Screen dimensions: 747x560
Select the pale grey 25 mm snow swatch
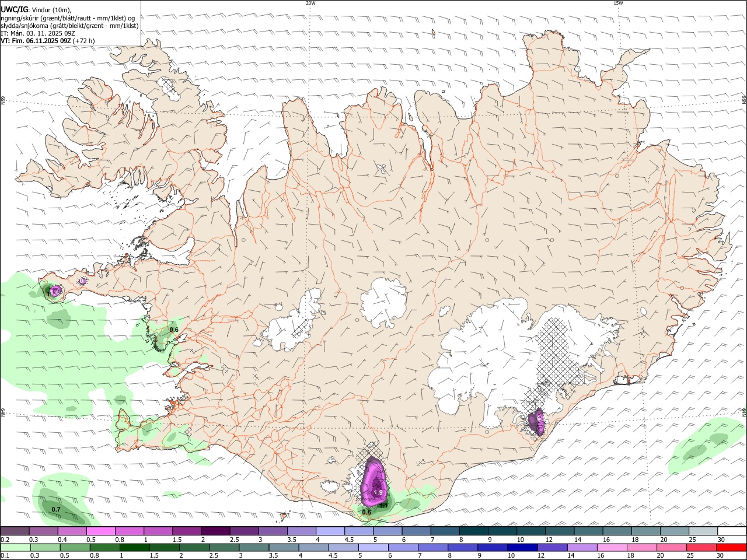[x=704, y=531]
